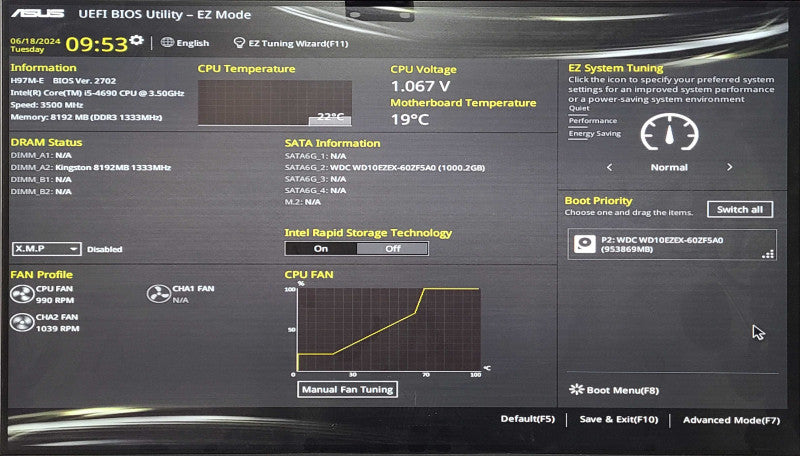Click the Energy Saving tuning label
Image resolution: width=800 pixels, height=456 pixels.
pos(595,134)
